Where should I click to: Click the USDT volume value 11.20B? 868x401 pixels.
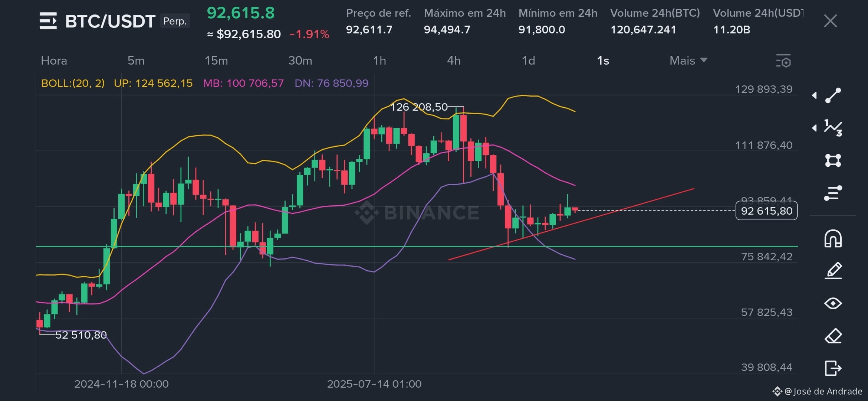pyautogui.click(x=731, y=29)
